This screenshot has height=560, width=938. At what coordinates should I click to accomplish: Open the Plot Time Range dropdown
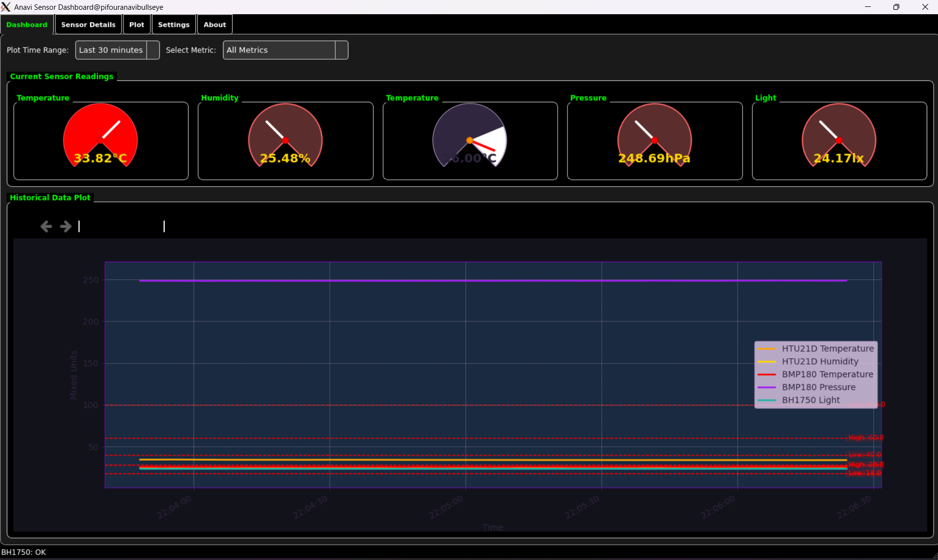117,50
